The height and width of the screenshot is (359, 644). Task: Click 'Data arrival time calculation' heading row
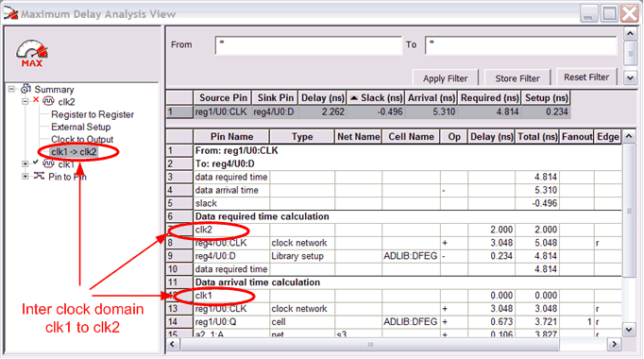pos(395,282)
